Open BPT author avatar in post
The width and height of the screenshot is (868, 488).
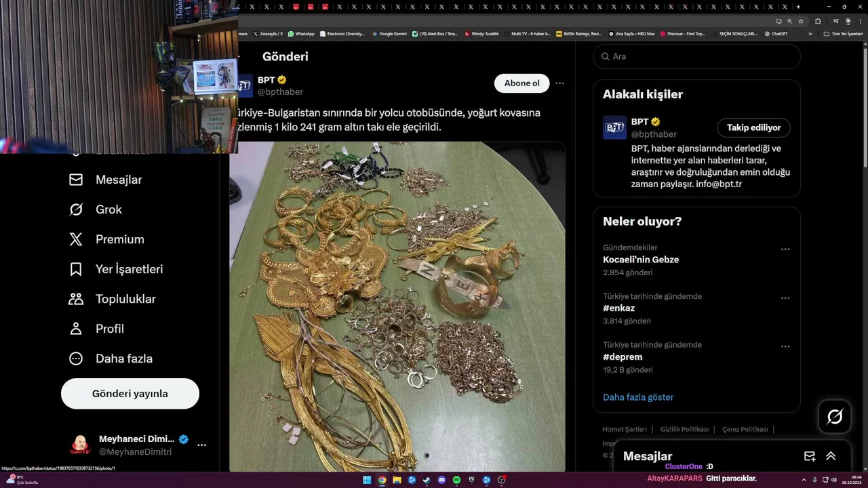245,85
